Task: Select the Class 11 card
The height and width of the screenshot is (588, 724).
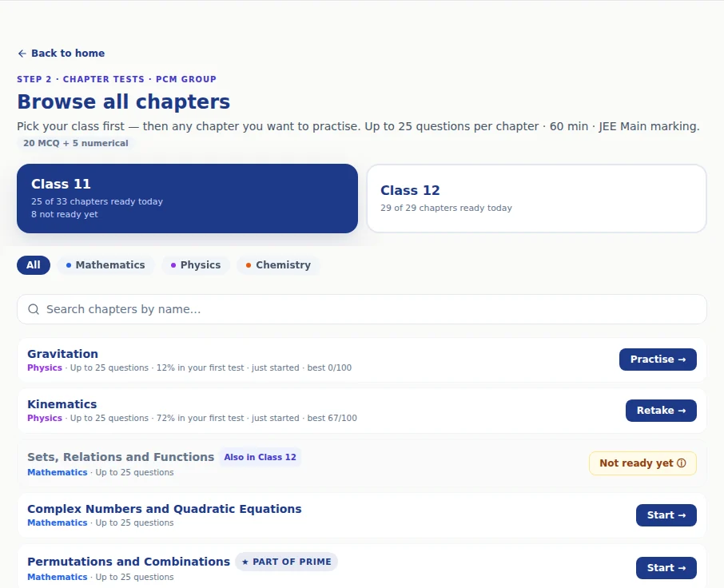Action: (187, 198)
